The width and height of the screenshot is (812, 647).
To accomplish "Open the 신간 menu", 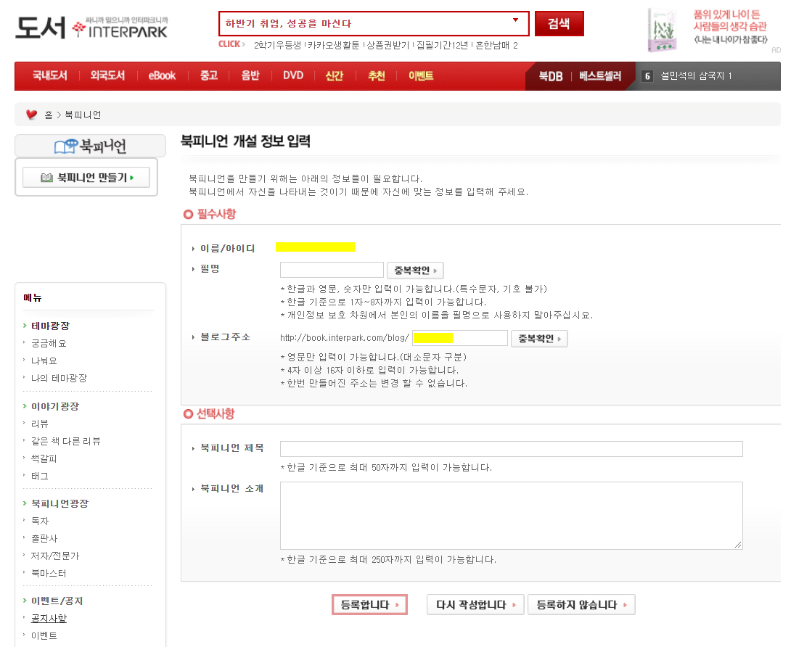I will click(335, 76).
